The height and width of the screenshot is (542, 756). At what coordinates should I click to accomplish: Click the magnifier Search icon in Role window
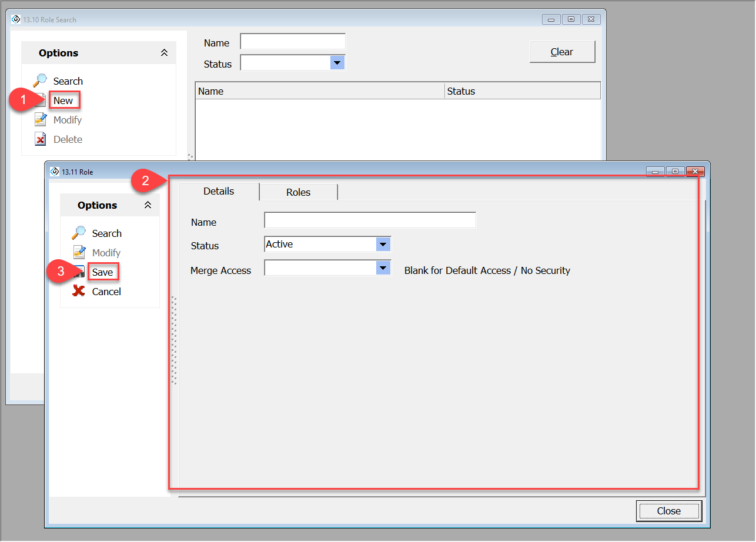pyautogui.click(x=79, y=233)
